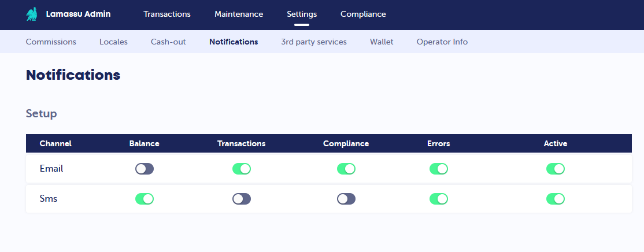This screenshot has width=644, height=252.
Task: Turn off Sms Active toggle
Action: click(556, 199)
